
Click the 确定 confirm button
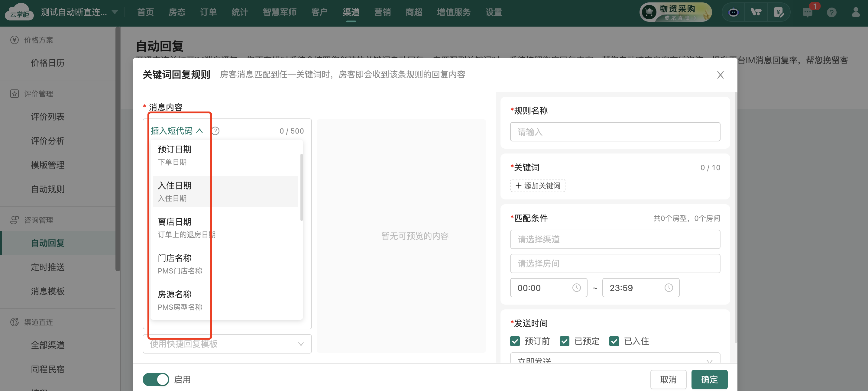click(709, 379)
